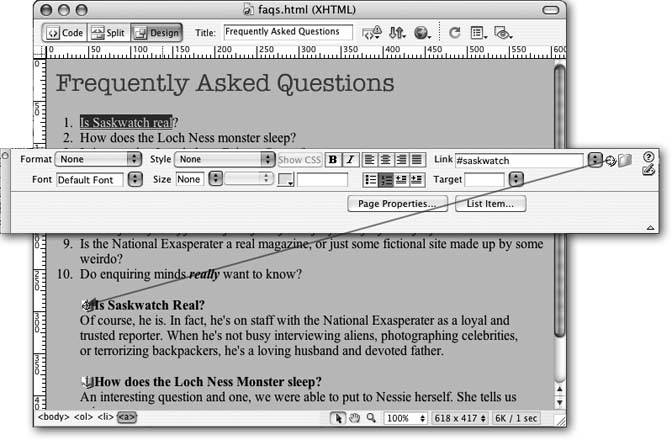
Task: Click the Text Outdent icon
Action: [x=401, y=180]
